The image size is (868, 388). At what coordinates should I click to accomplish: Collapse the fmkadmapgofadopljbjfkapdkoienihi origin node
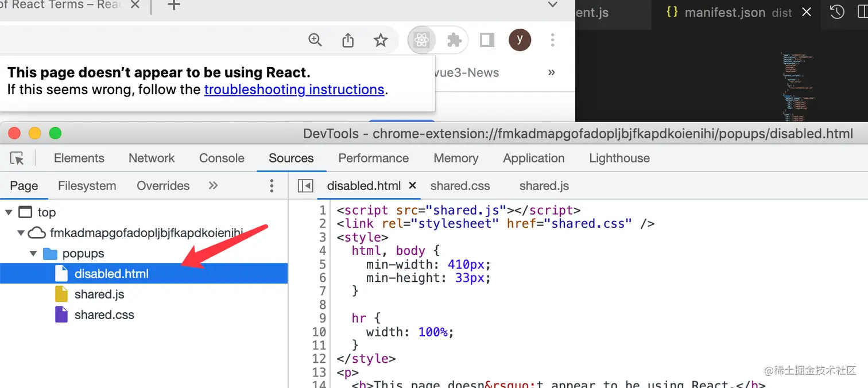21,233
